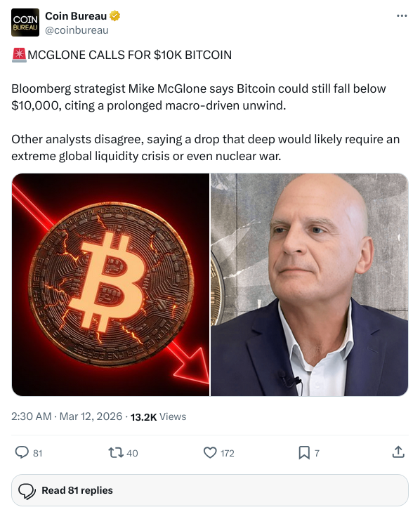Visit the @coinbureau handle link
Screen dimensions: 420x512
[77, 30]
